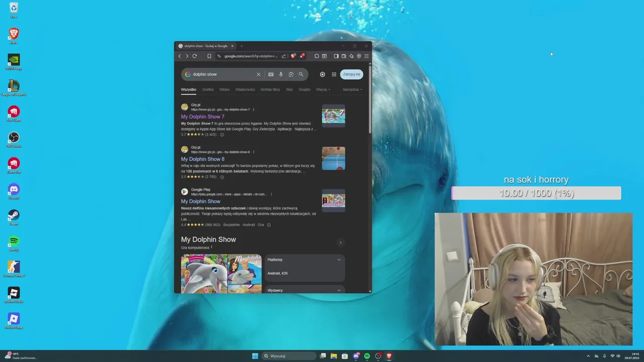Viewport: 644px width, 362px height.
Task: Search by image with Lens icon
Action: coord(291,74)
